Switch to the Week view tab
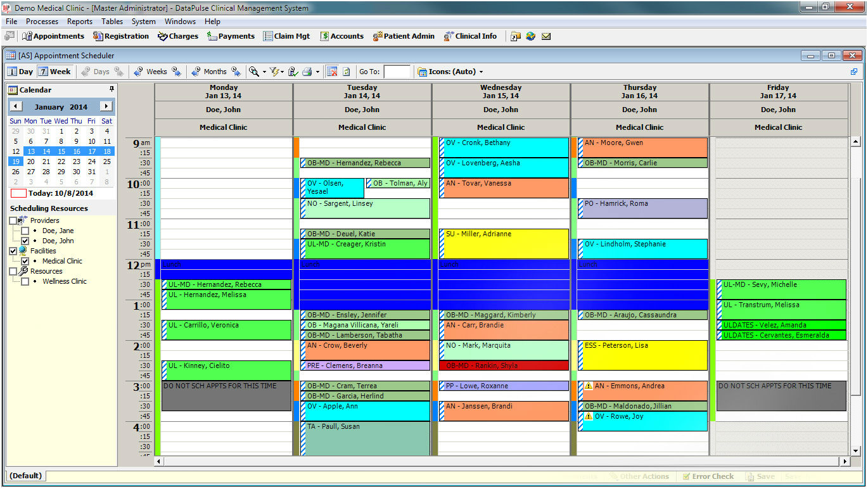 point(54,71)
